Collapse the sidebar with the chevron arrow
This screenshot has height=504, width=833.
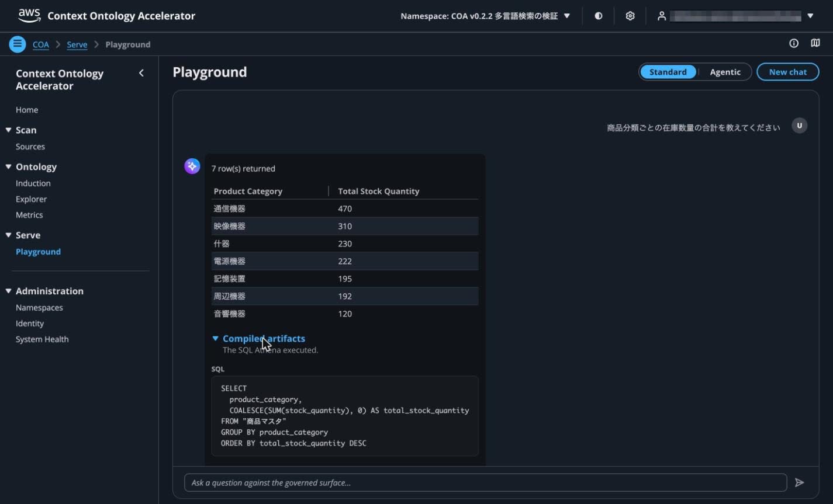[141, 73]
